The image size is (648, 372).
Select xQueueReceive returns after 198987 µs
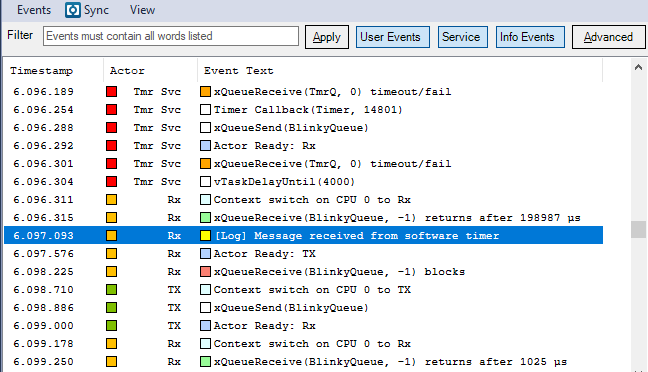(397, 217)
